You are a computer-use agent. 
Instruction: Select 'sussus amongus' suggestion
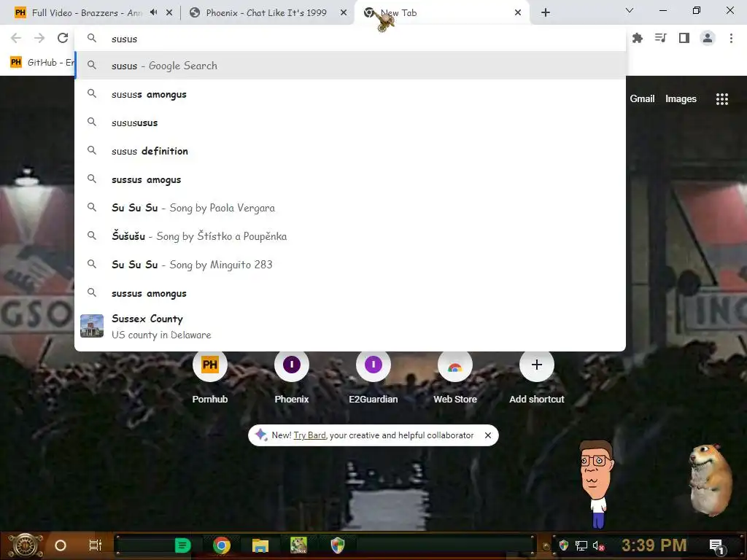tap(350, 293)
